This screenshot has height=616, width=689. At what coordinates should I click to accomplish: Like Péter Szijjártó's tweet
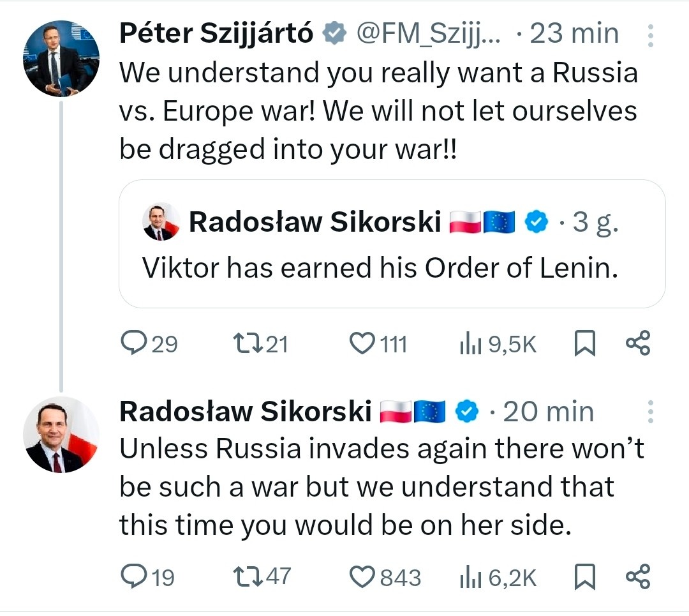pyautogui.click(x=362, y=344)
